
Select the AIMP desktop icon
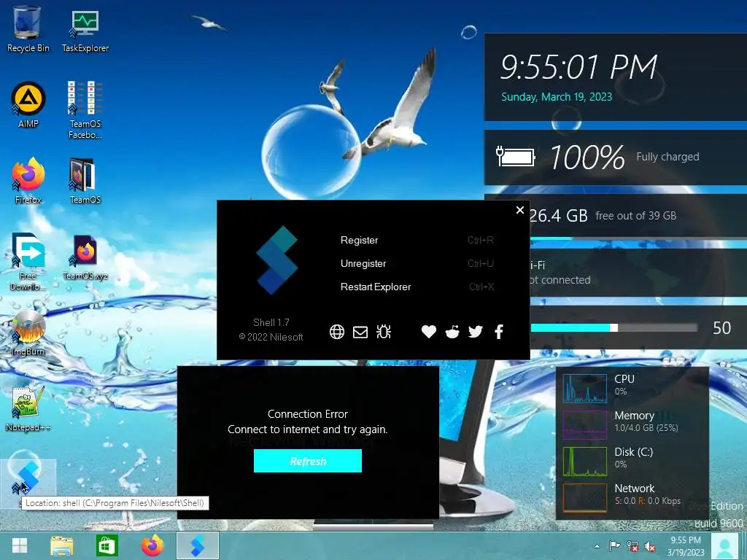pos(28,104)
